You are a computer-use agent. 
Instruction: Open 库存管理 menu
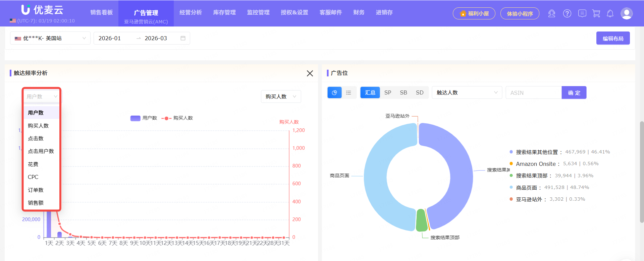[x=225, y=12]
